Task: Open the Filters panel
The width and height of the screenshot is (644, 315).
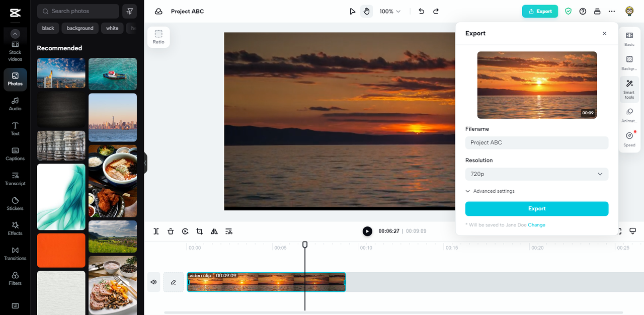Action: pyautogui.click(x=15, y=279)
